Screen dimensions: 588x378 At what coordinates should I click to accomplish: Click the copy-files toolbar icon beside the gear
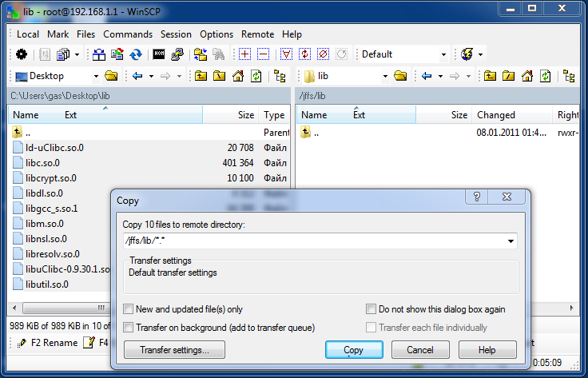pyautogui.click(x=63, y=54)
